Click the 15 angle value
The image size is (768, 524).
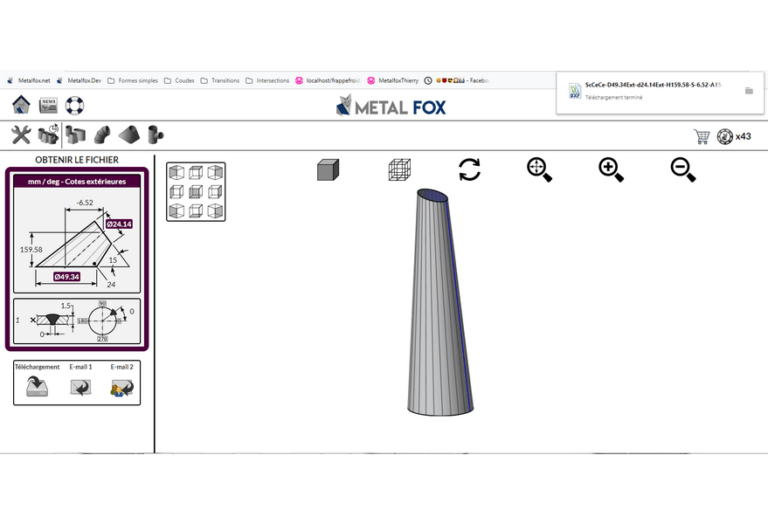113,260
